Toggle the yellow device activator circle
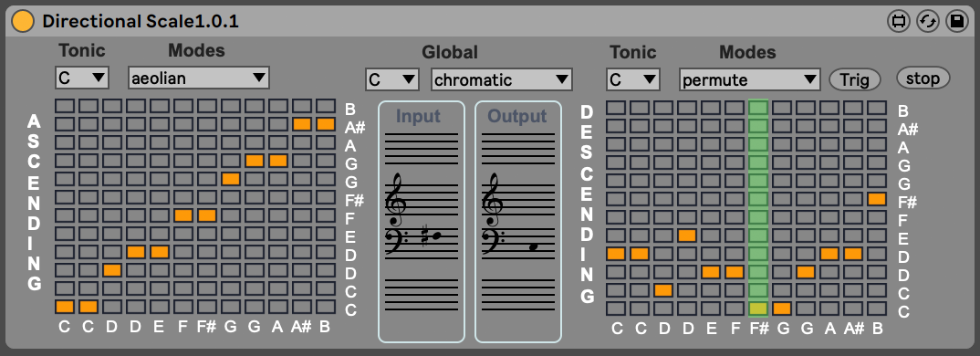 point(22,21)
